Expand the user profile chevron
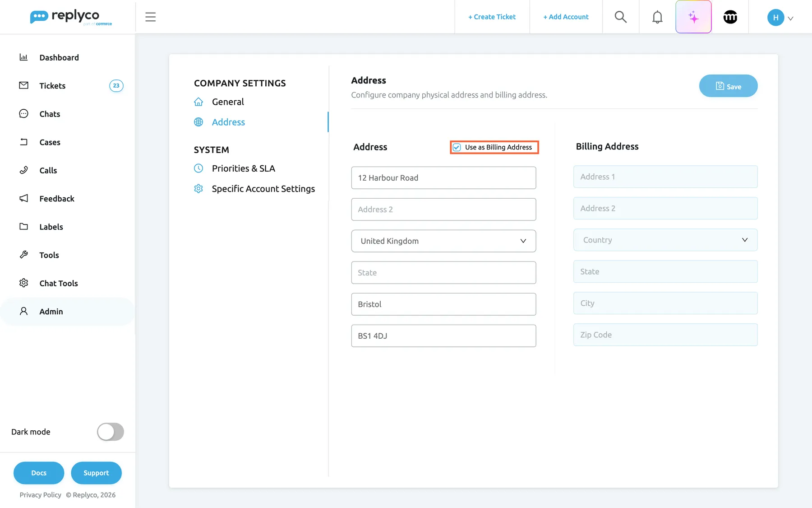The image size is (812, 508). pyautogui.click(x=790, y=19)
